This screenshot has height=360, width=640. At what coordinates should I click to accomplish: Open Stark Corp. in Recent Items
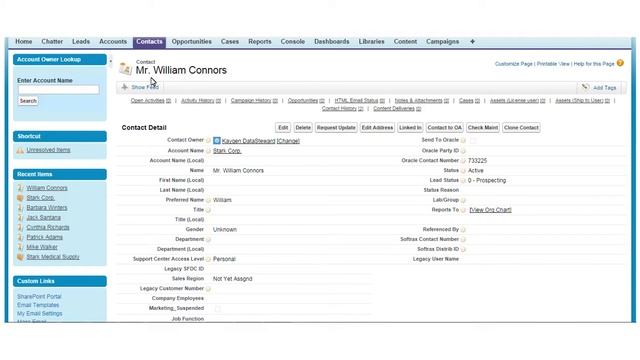click(x=40, y=198)
